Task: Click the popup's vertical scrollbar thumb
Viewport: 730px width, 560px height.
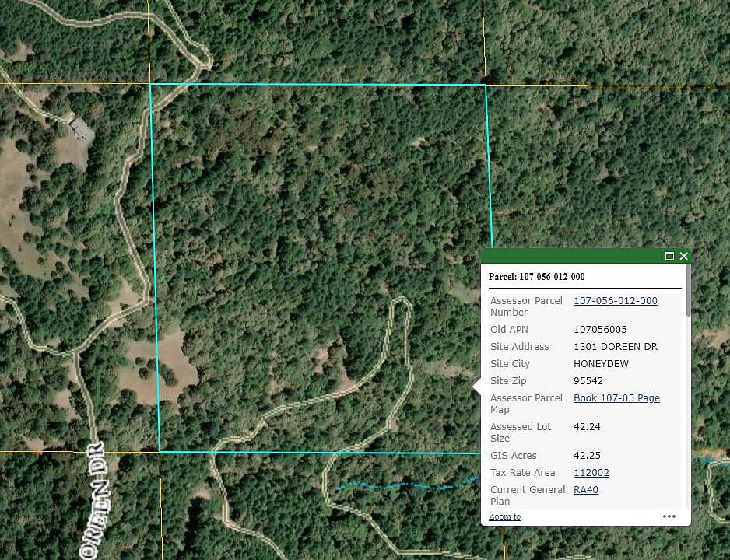Action: [688, 291]
